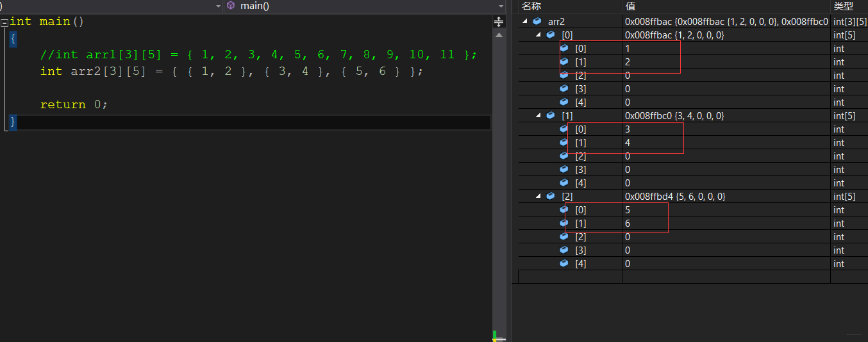The width and height of the screenshot is (868, 342).
Task: Click cube icon on the 0x008ffbac {1, 2, 0, 0, 0} row
Action: point(551,35)
